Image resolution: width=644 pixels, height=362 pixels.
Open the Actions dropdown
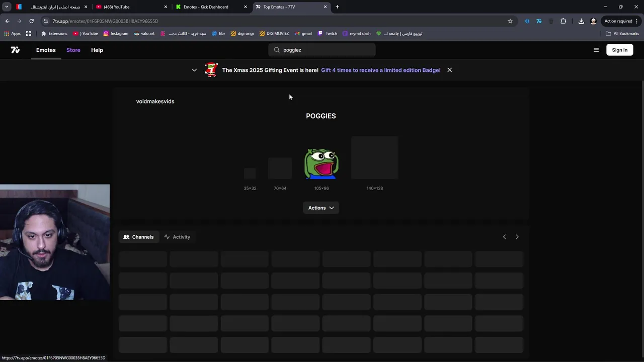click(321, 208)
